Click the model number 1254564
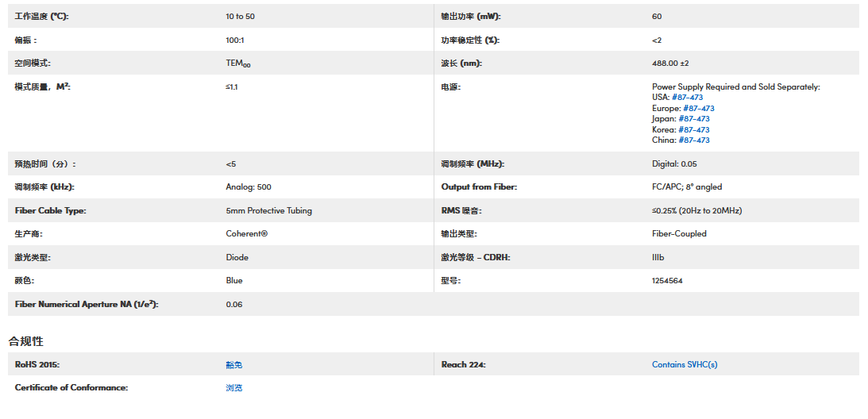This screenshot has width=868, height=419. (667, 281)
